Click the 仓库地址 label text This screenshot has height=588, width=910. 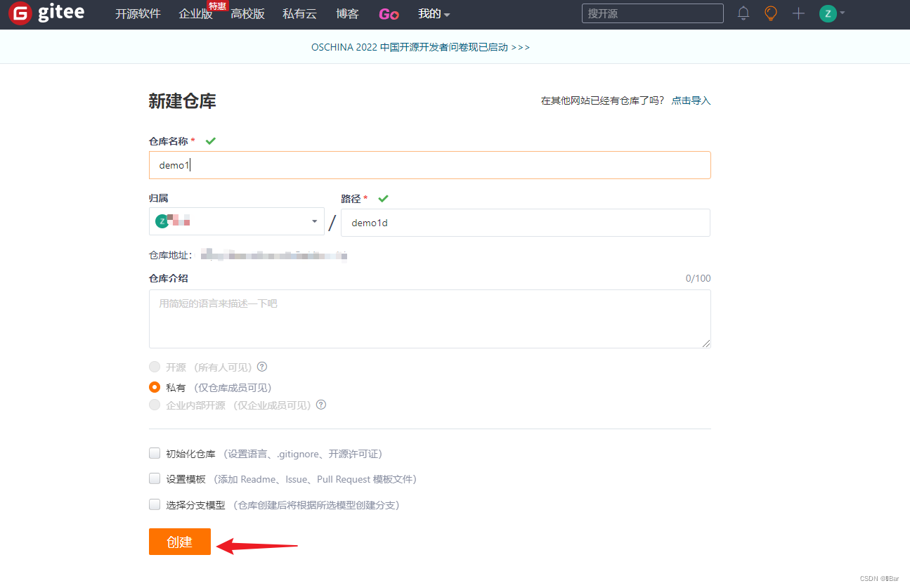coord(171,255)
